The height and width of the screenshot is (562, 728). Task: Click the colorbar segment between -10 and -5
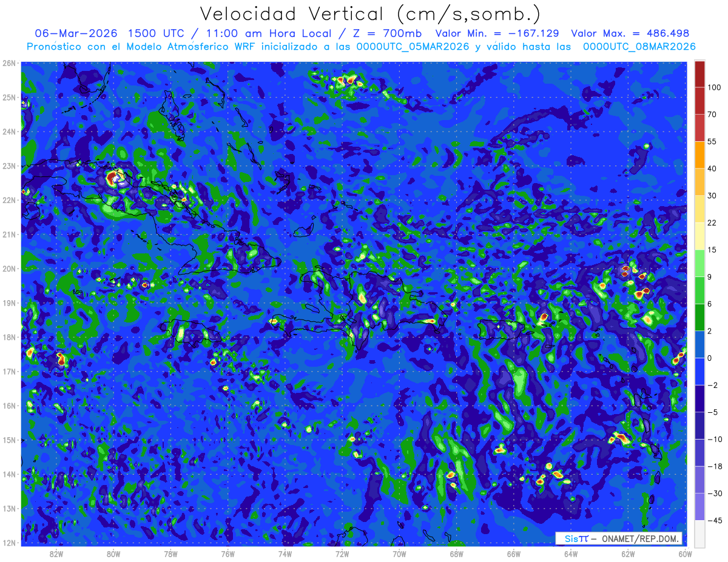(699, 426)
